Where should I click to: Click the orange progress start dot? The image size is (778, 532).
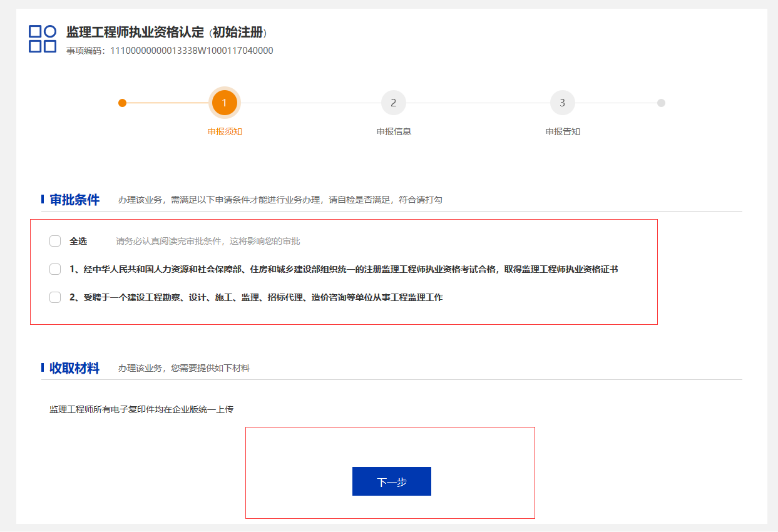pyautogui.click(x=123, y=103)
